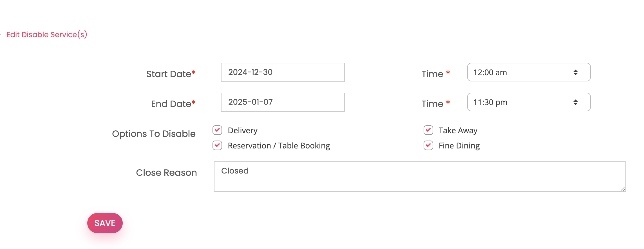Click the Close Reason textarea resize handle
The height and width of the screenshot is (249, 644).
click(x=623, y=189)
